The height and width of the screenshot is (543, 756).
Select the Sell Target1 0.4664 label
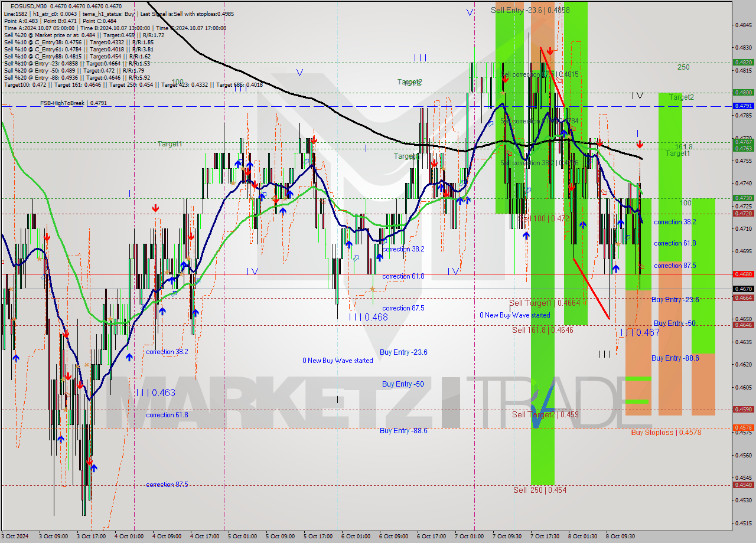click(x=545, y=303)
